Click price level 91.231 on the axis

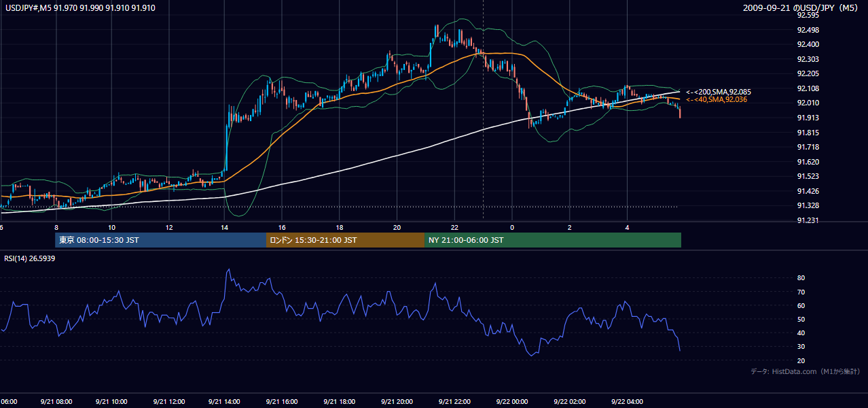[808, 220]
